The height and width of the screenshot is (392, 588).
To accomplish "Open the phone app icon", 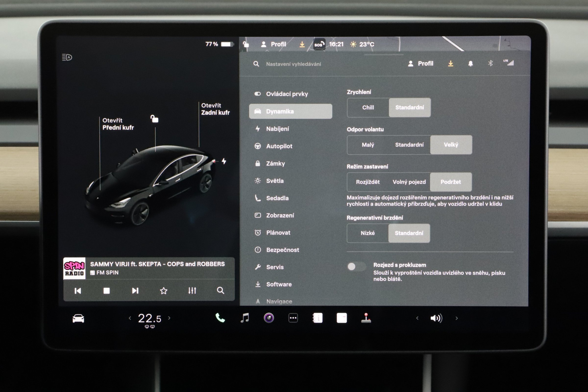I will 220,318.
